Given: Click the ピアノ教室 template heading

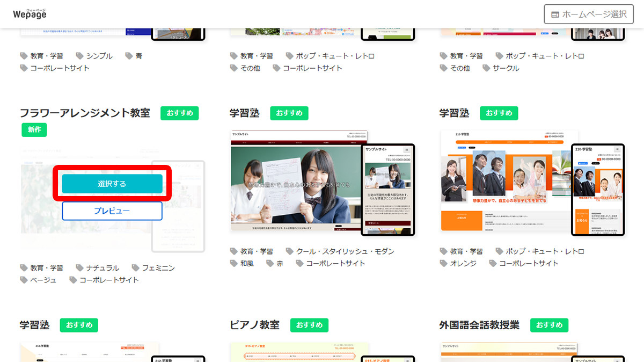Looking at the screenshot, I should coord(254,325).
